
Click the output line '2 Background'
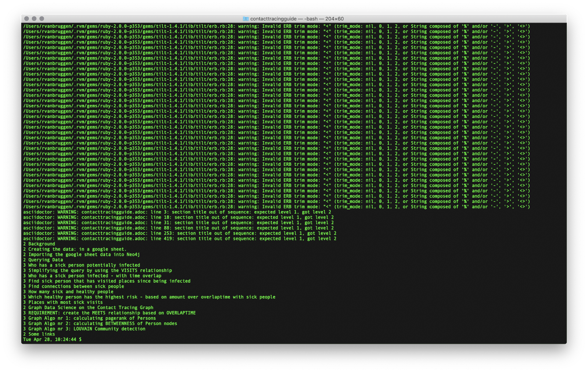(39, 244)
